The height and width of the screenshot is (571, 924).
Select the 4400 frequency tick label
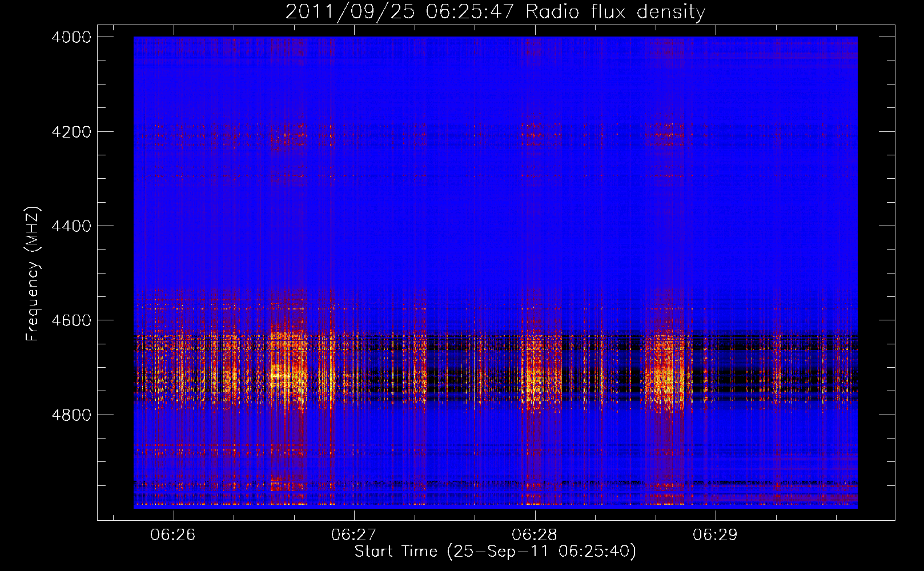tap(71, 226)
